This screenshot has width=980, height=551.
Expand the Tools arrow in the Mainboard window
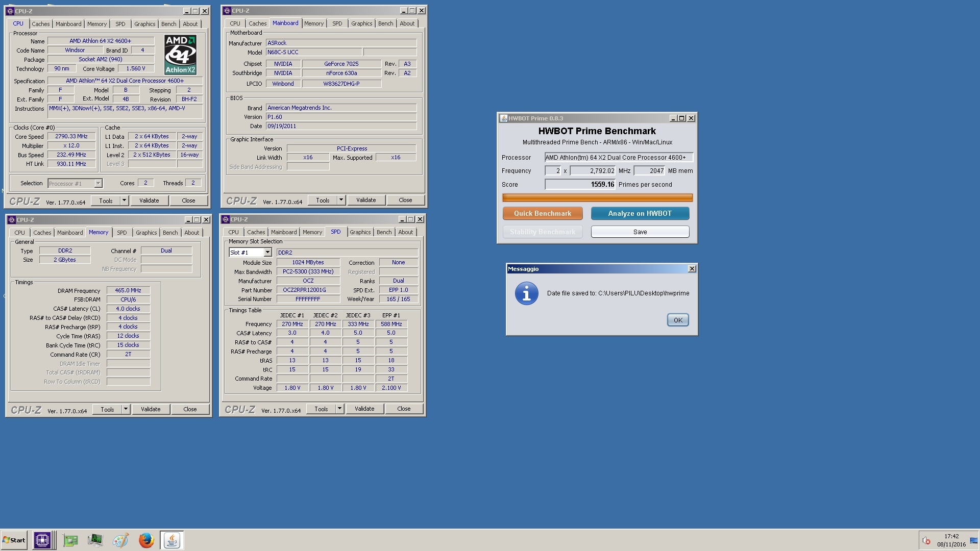pyautogui.click(x=341, y=200)
